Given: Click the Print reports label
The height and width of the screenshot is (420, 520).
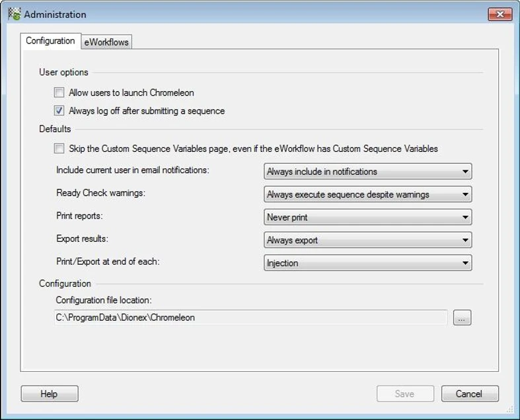Looking at the screenshot, I should coord(79,215).
